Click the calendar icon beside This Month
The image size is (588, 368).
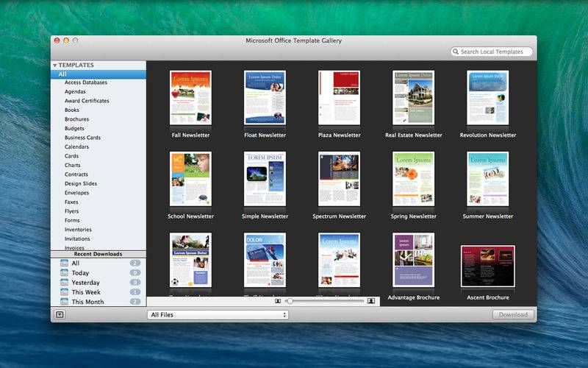click(64, 302)
